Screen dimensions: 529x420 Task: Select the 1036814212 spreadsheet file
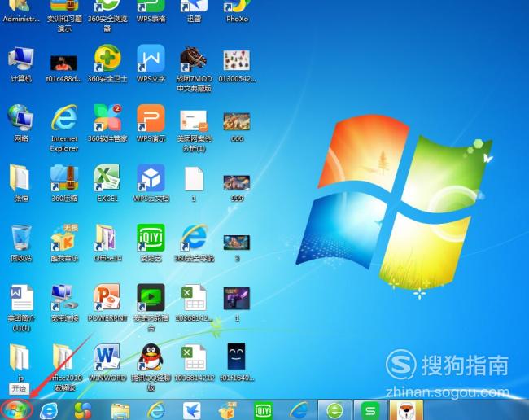coord(194,362)
